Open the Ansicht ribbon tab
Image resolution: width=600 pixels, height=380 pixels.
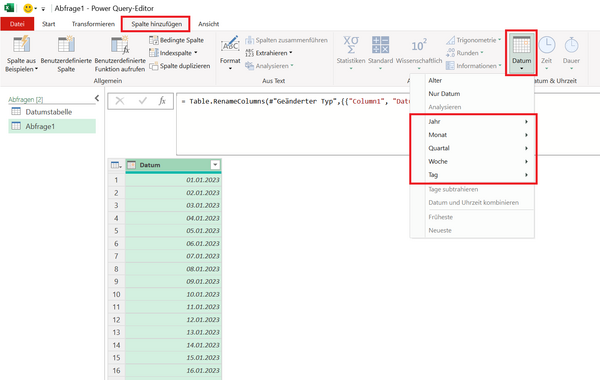tap(209, 24)
